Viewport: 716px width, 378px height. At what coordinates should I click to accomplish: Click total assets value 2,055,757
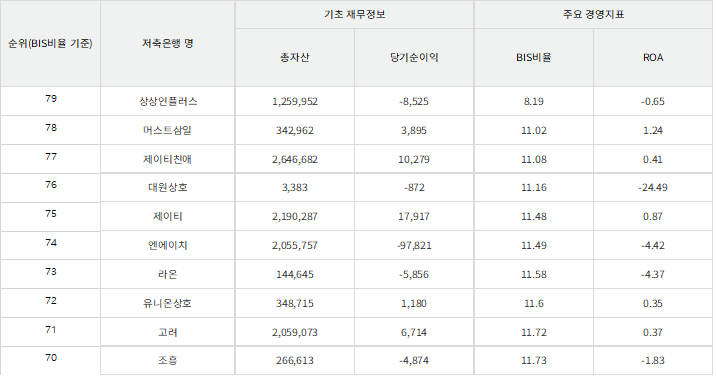click(295, 246)
